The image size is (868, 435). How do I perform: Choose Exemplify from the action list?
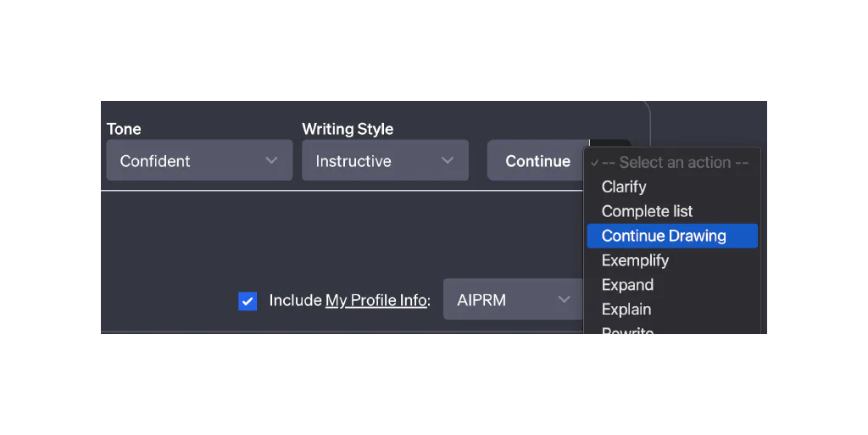click(x=635, y=260)
